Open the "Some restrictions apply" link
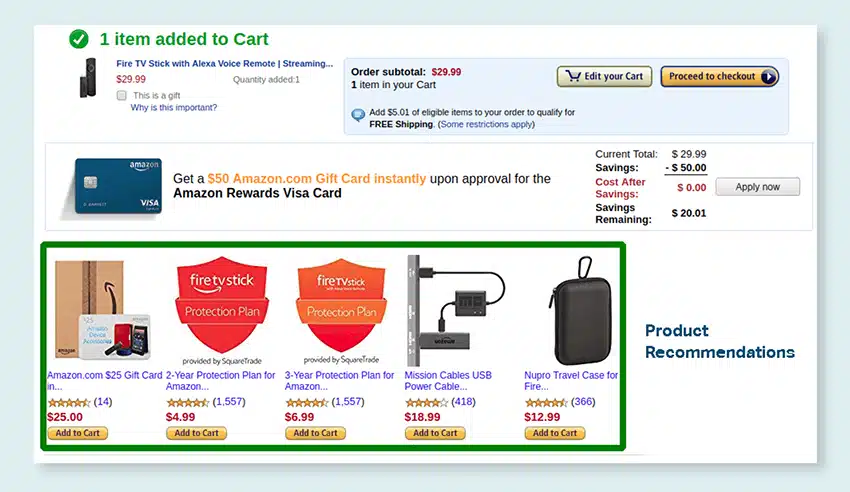Screen dimensions: 850x492 (486, 124)
